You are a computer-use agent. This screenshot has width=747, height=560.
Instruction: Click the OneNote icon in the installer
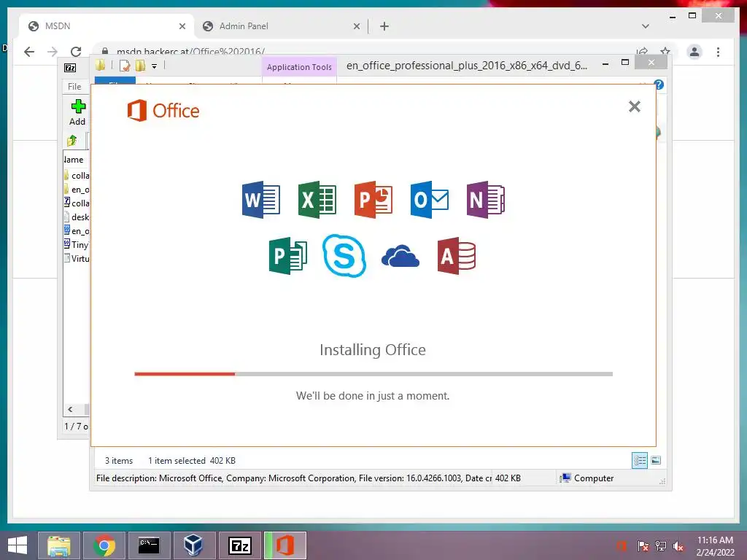tap(485, 200)
